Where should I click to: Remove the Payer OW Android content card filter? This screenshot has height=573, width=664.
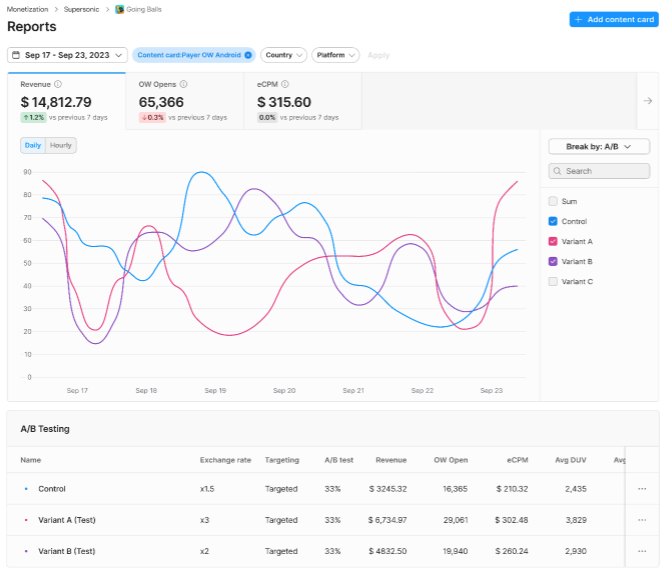(248, 55)
